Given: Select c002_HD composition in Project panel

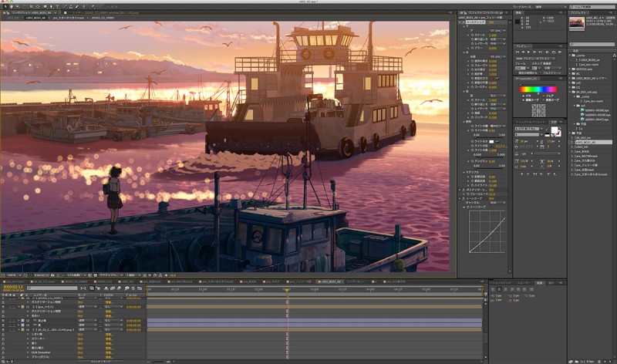Looking at the screenshot, I should (582, 147).
